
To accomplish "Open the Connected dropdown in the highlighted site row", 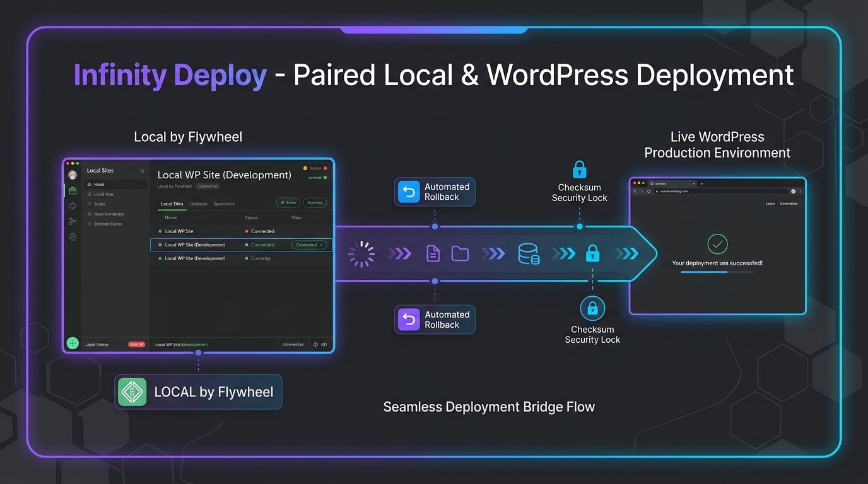I will click(x=309, y=245).
